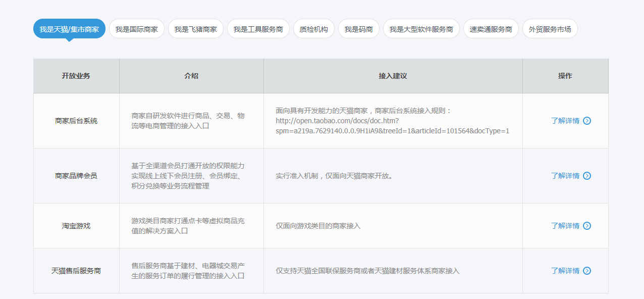The width and height of the screenshot is (644, 299).
Task: Switch to 我是工具服务商 tab
Action: 258,29
